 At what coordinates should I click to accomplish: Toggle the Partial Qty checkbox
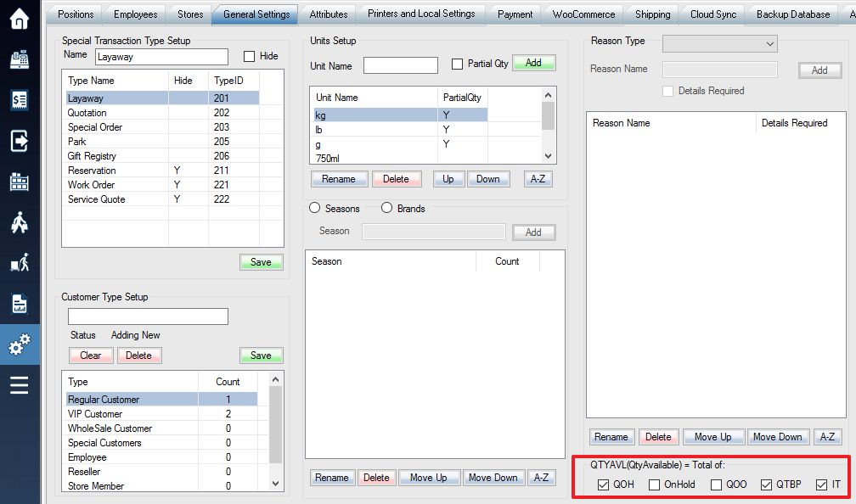457,64
